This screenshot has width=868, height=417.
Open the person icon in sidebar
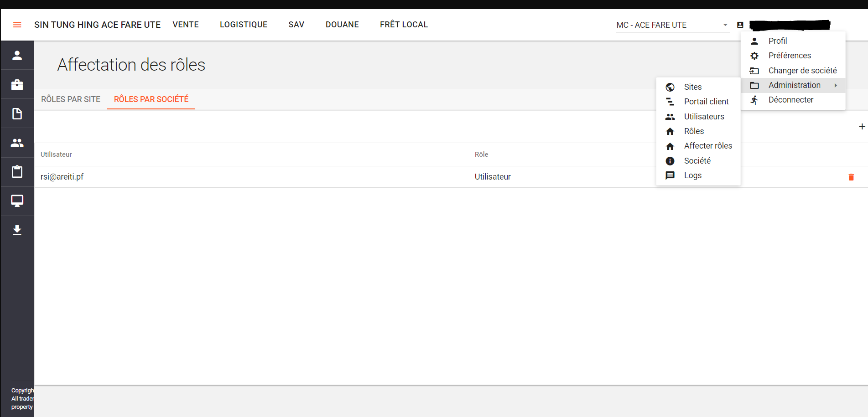point(17,55)
